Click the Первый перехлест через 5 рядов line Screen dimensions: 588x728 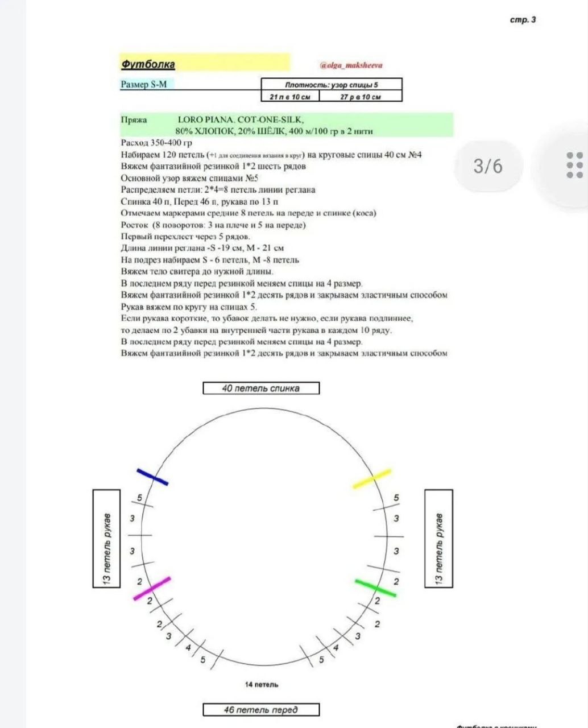(185, 236)
